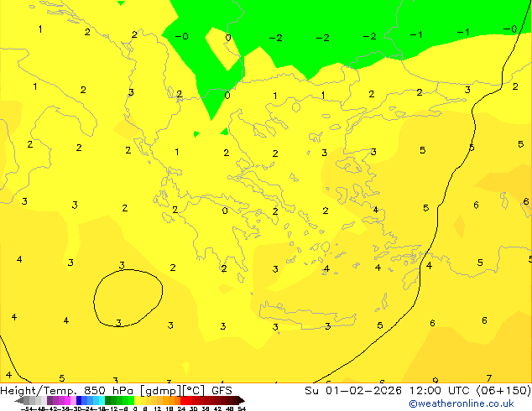Click the '7' temperature value on the map

pos(488,378)
